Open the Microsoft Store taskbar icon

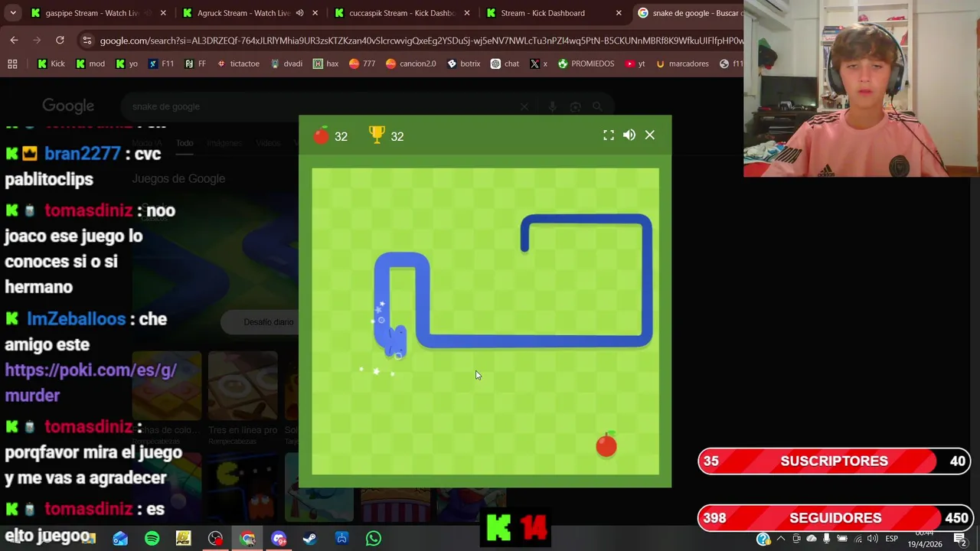[x=341, y=539]
